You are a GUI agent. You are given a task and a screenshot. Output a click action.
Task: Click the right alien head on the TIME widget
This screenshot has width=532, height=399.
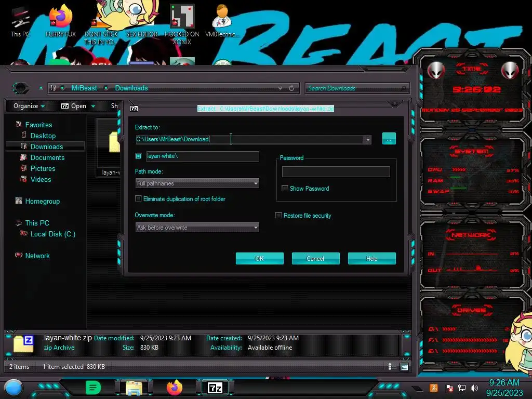pyautogui.click(x=510, y=71)
